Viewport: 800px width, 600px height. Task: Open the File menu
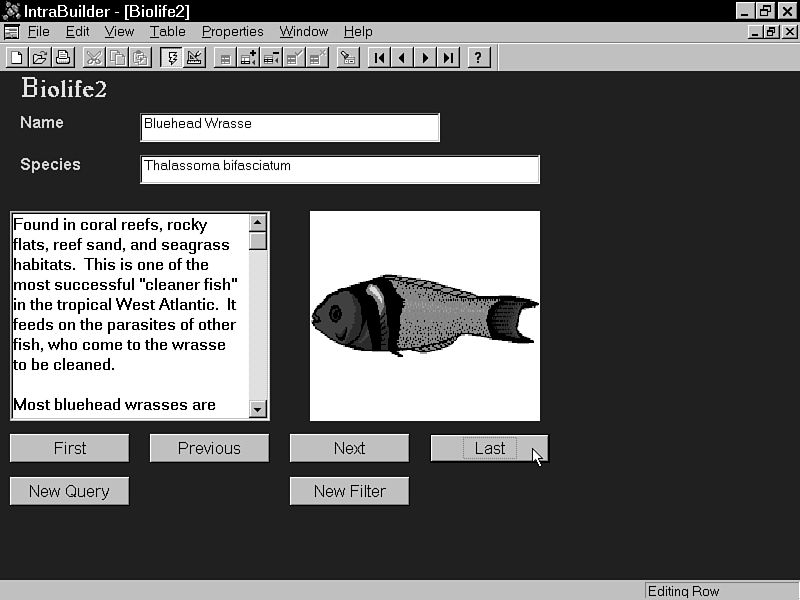[x=39, y=31]
